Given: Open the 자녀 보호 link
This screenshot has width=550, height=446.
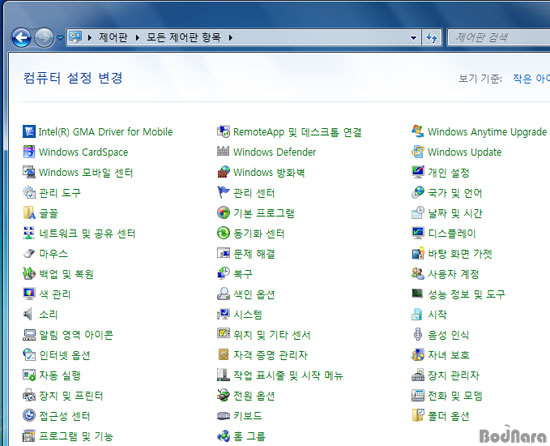Looking at the screenshot, I should [x=449, y=355].
